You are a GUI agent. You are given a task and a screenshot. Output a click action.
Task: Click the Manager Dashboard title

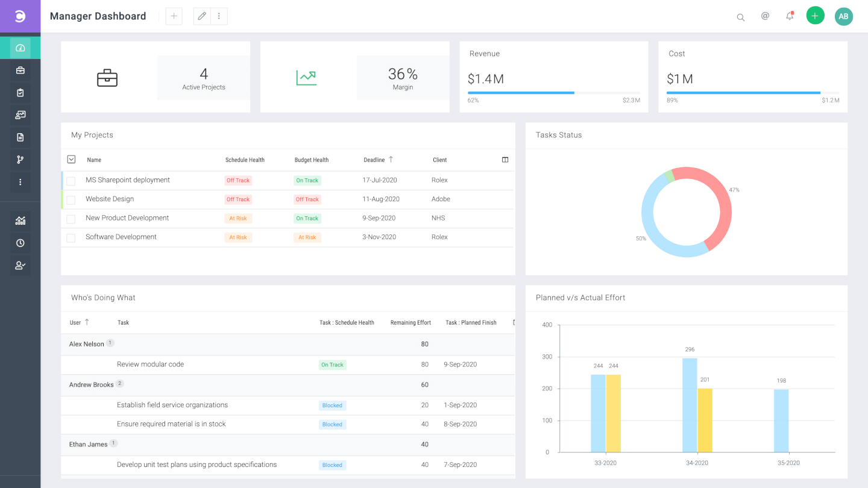click(98, 16)
